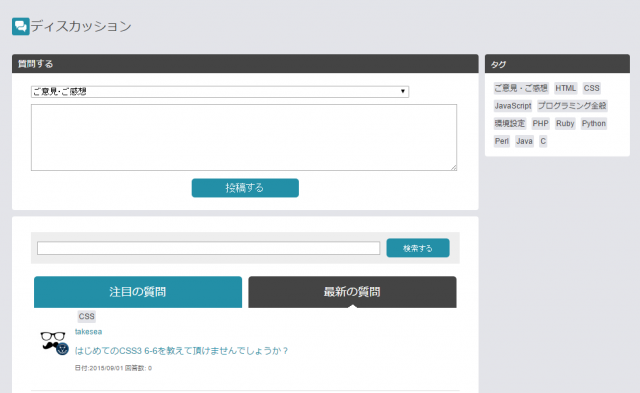Open the takesea username link
Screen dimensions: 640x393
[x=89, y=332]
